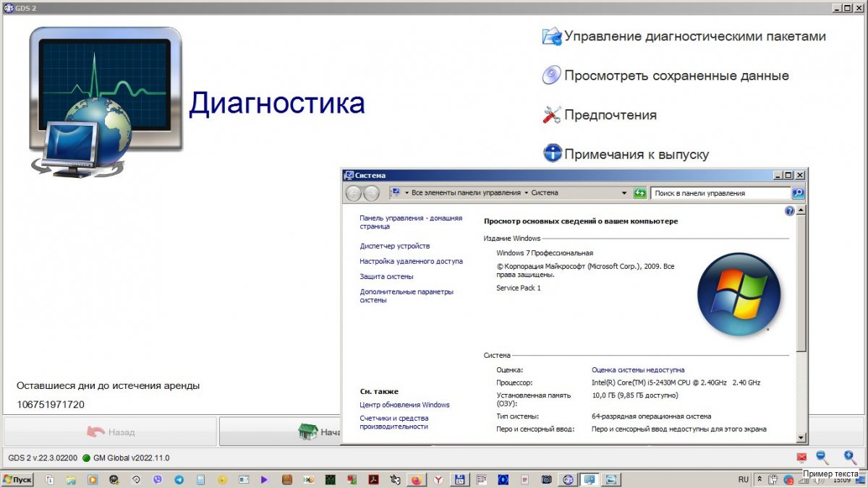Click the system clock in the tray

click(x=841, y=479)
